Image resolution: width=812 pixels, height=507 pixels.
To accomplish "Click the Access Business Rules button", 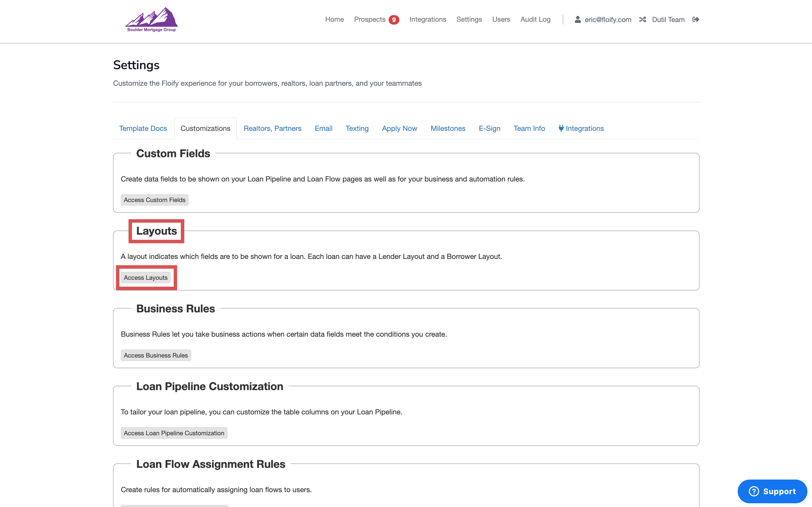I will (156, 356).
